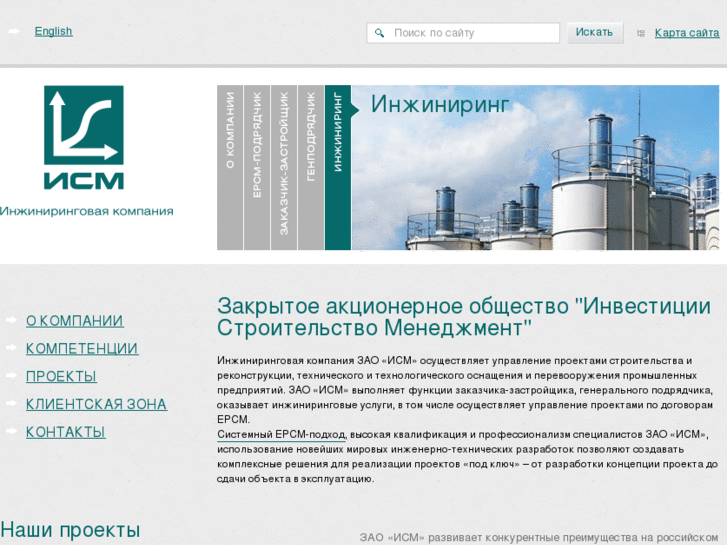
Task: Open 'КОНТАКТЫ' in the side menu
Action: [65, 432]
